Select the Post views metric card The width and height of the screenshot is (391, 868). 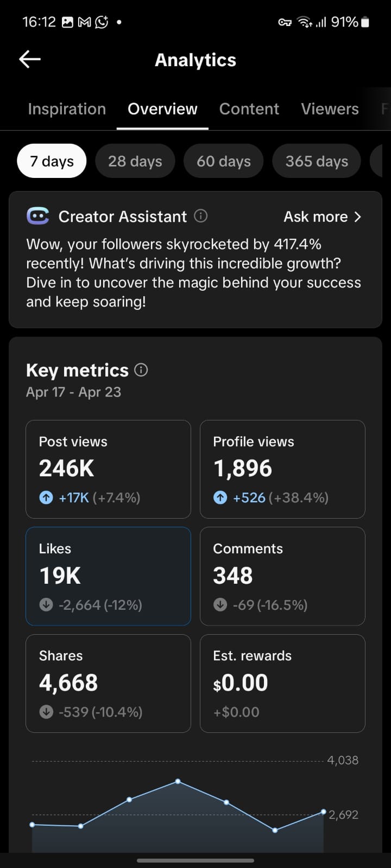point(108,469)
